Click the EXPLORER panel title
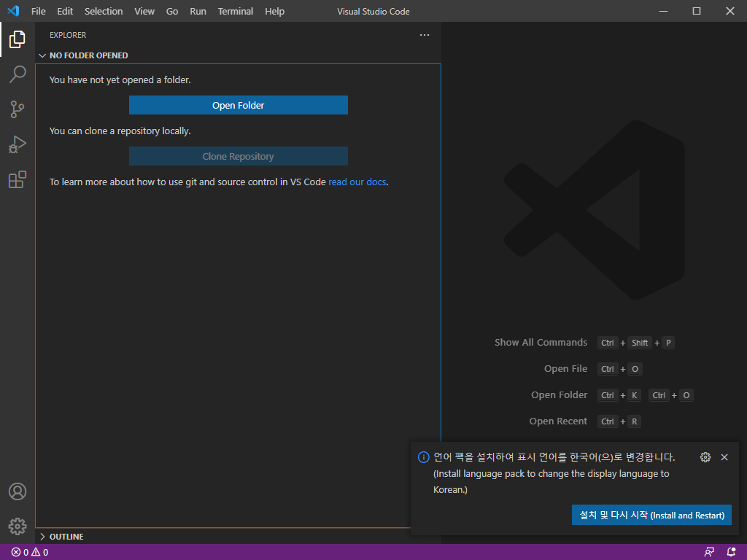The image size is (747, 560). coord(68,35)
